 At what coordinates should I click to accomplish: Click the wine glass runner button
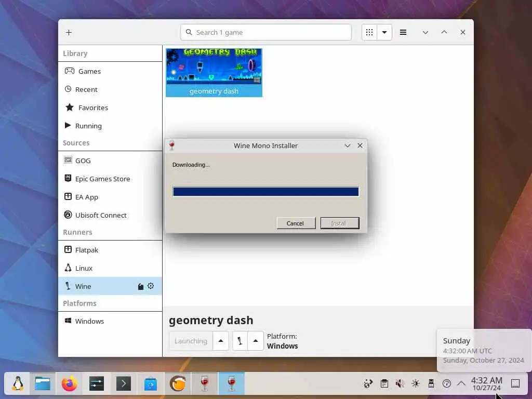coord(240,341)
